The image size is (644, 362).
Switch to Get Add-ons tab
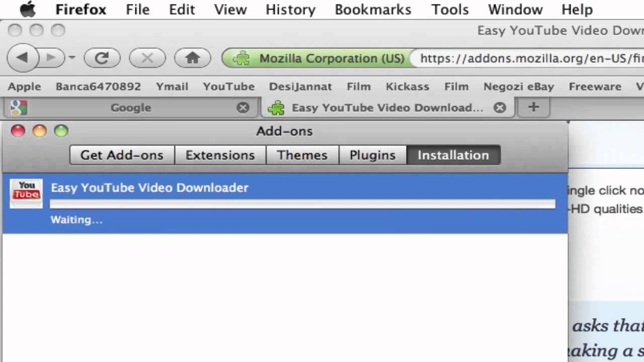[122, 155]
